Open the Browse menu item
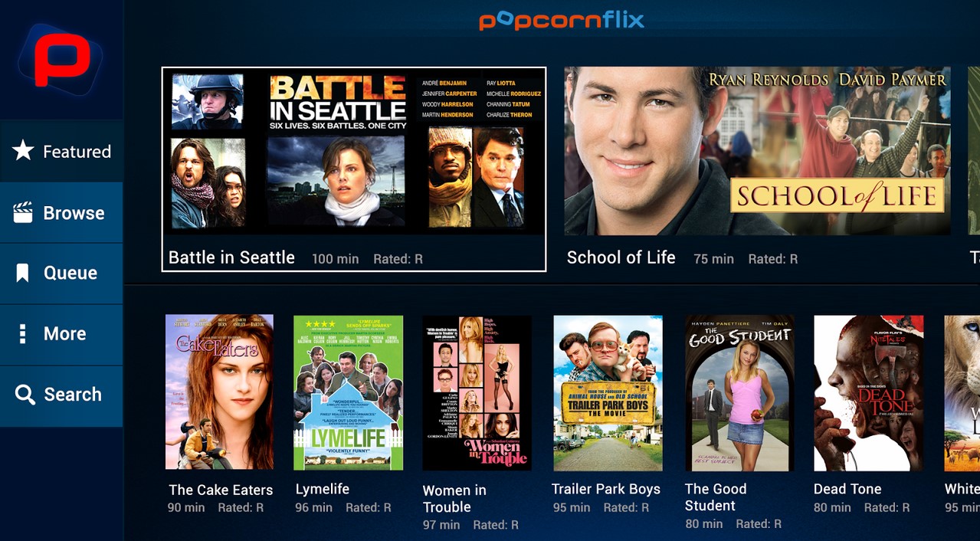 click(61, 212)
